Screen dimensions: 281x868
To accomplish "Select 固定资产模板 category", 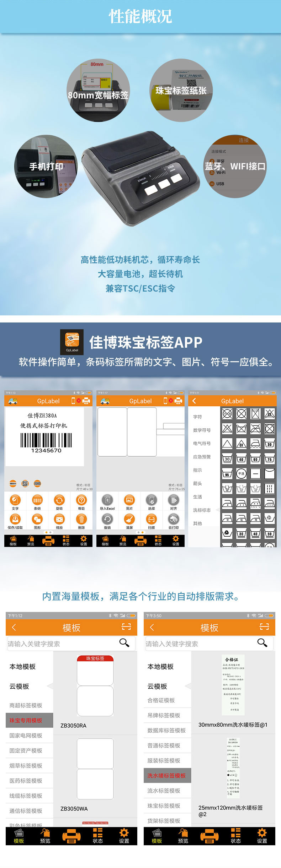I will [29, 750].
